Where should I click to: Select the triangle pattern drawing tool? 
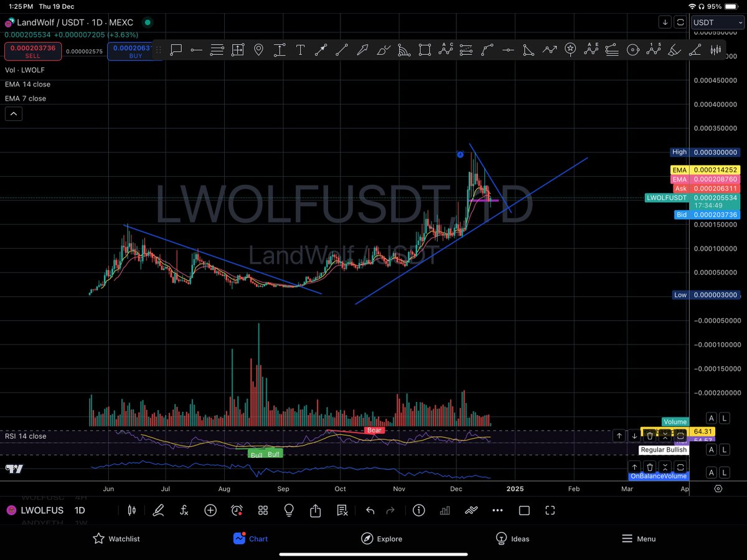pyautogui.click(x=529, y=50)
